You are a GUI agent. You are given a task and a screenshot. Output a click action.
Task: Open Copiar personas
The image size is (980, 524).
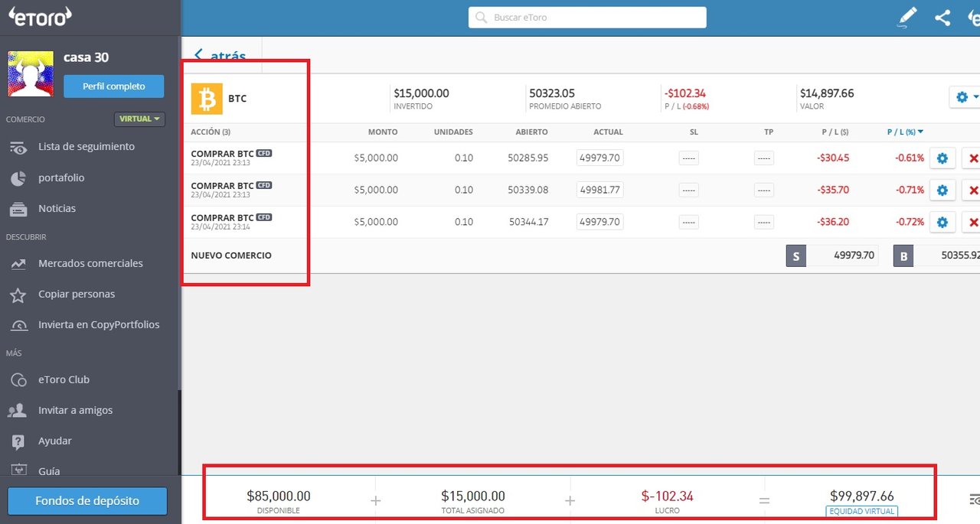coord(77,294)
